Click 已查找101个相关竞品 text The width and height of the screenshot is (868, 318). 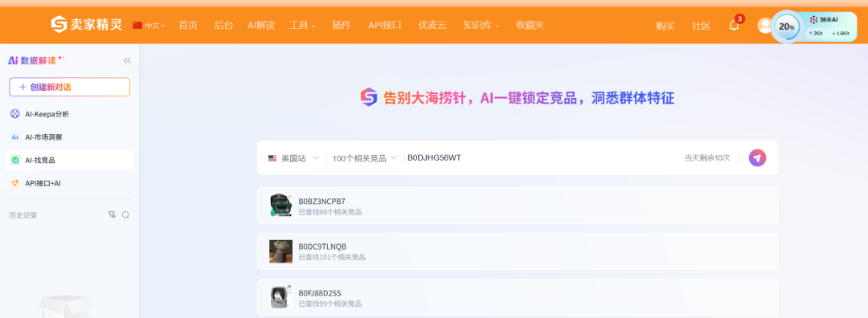(x=332, y=257)
